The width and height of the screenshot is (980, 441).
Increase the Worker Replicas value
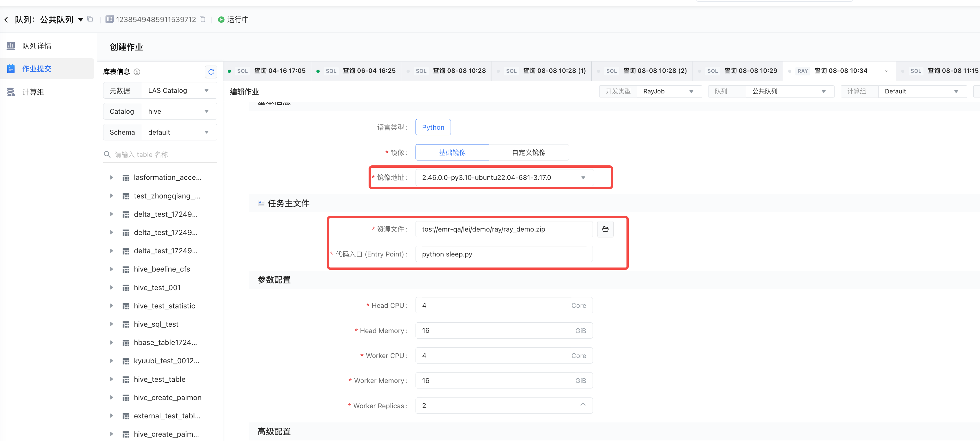582,406
